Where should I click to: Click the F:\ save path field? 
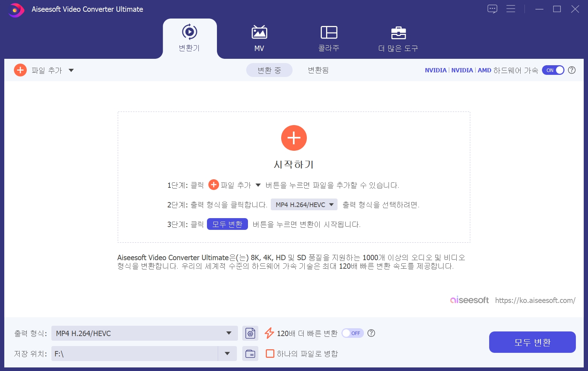135,354
